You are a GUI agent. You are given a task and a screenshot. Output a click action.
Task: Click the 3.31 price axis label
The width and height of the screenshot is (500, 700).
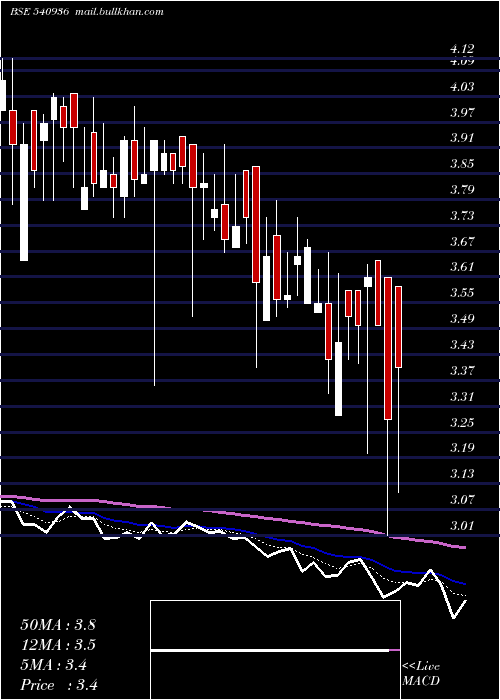point(462,396)
